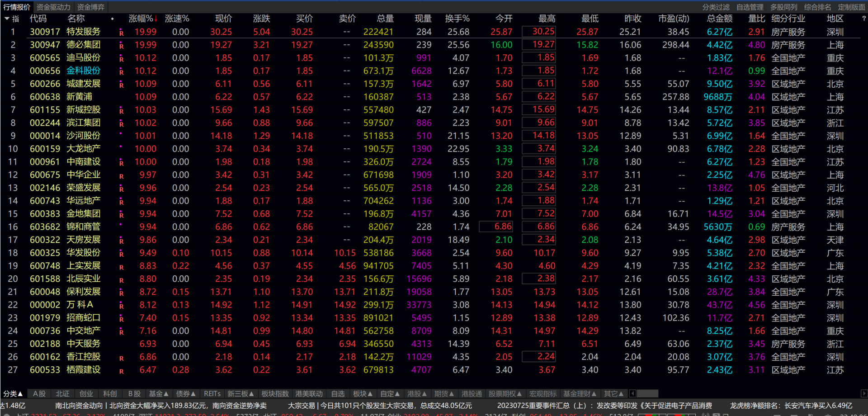Image resolution: width=868 pixels, height=416 pixels.
Task: Click the small dot marker beside 沙河股份
Action: (121, 133)
